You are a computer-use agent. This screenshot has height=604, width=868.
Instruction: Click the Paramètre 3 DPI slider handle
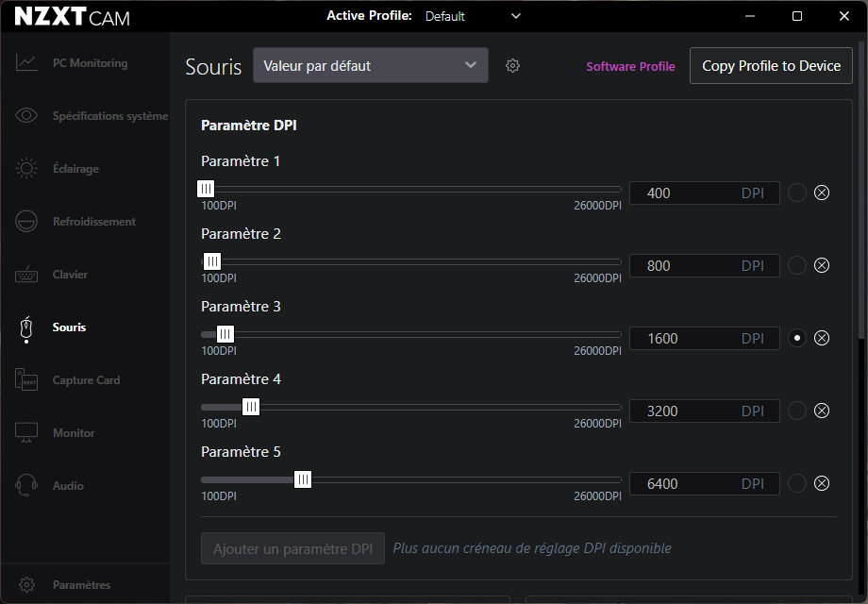[x=225, y=334]
